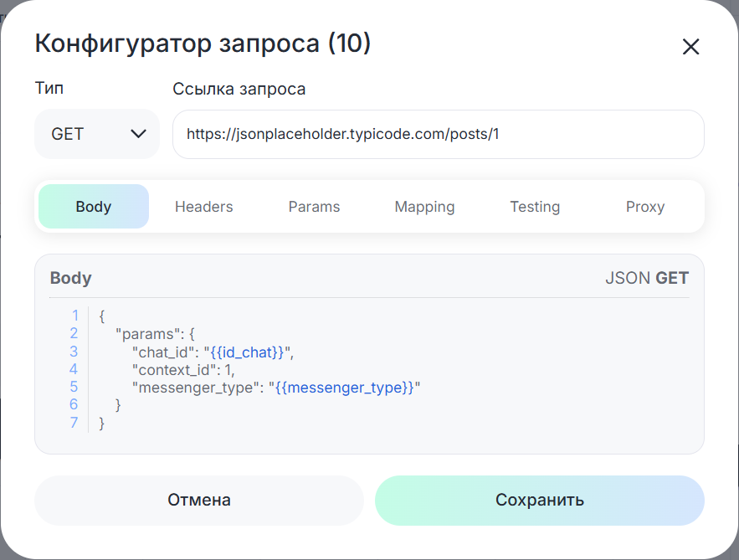Screen dimensions: 739x560
Task: Click line number 7 in the gutter
Action: 74,423
